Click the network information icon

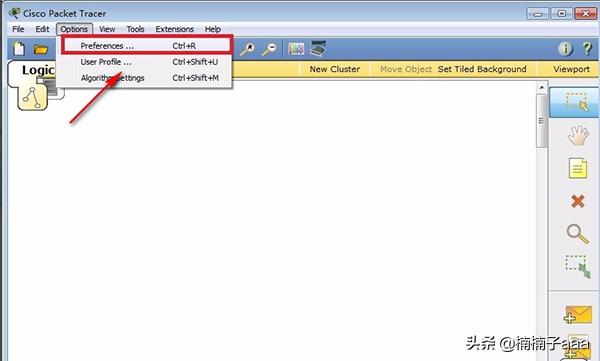[x=565, y=49]
